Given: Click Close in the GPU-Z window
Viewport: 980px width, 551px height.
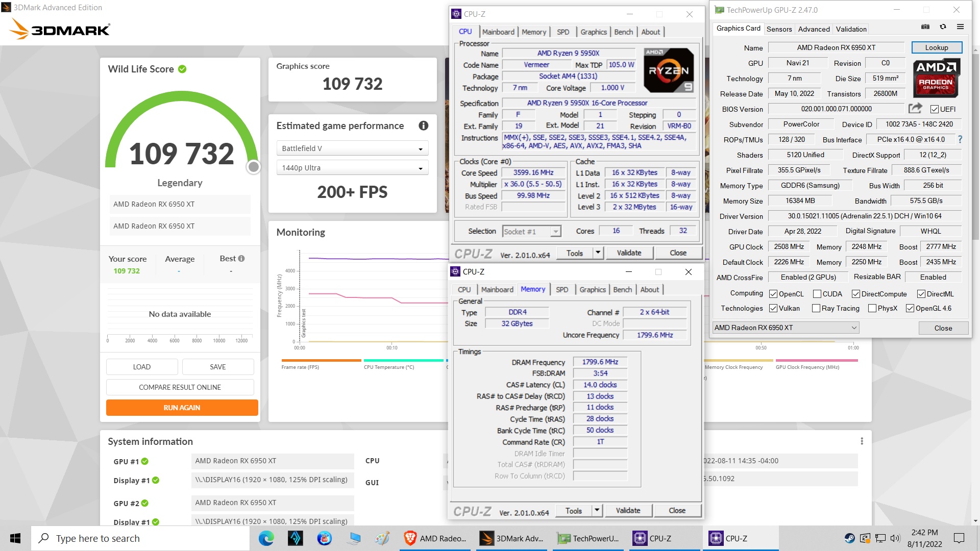Looking at the screenshot, I should coord(943,328).
